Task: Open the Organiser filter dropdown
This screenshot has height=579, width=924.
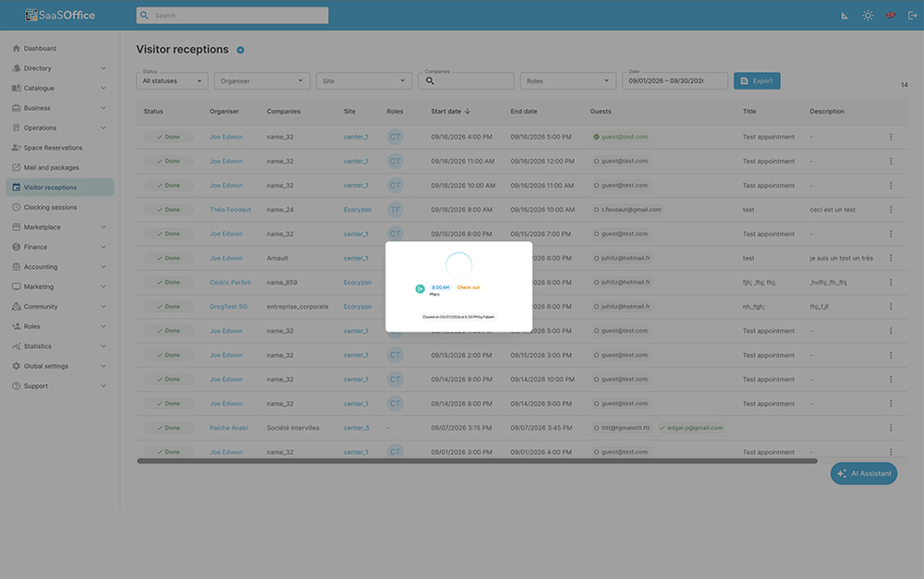Action: tap(261, 80)
